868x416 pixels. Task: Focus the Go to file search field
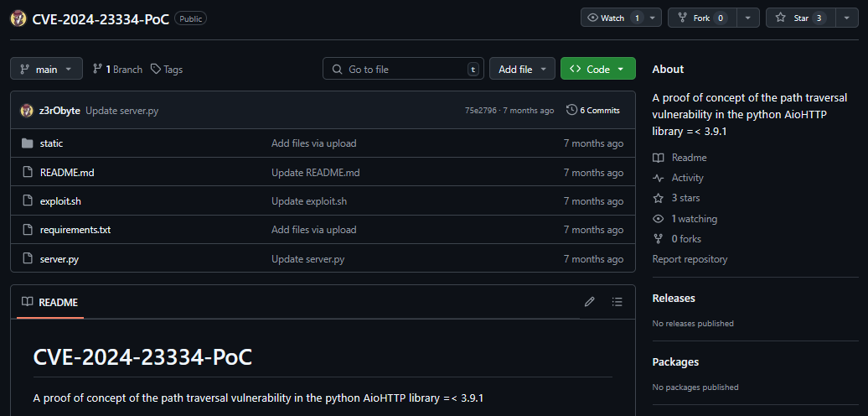403,70
